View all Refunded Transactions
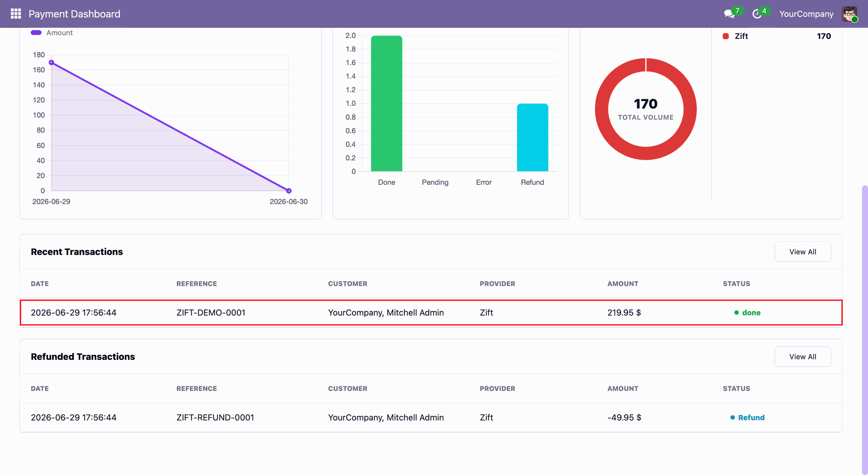 (802, 357)
